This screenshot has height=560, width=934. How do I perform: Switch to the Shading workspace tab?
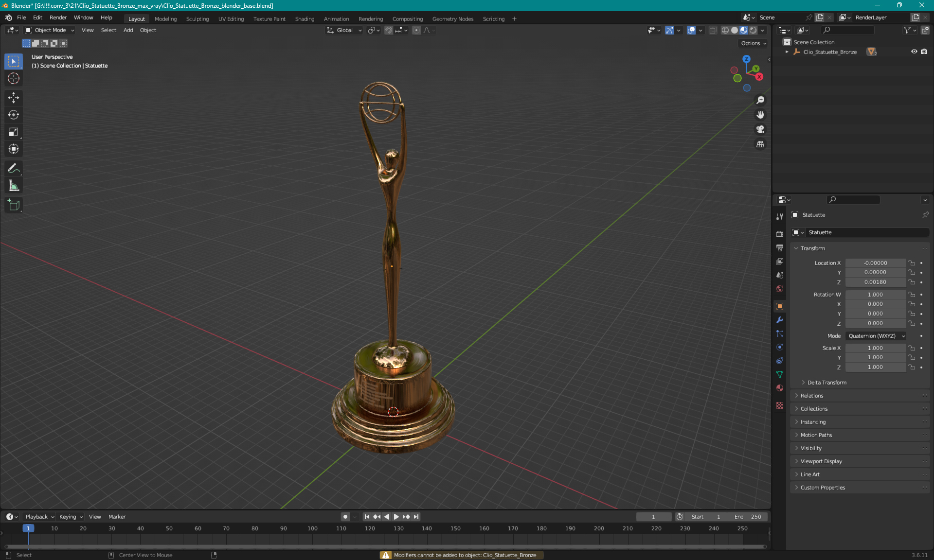[x=305, y=19]
